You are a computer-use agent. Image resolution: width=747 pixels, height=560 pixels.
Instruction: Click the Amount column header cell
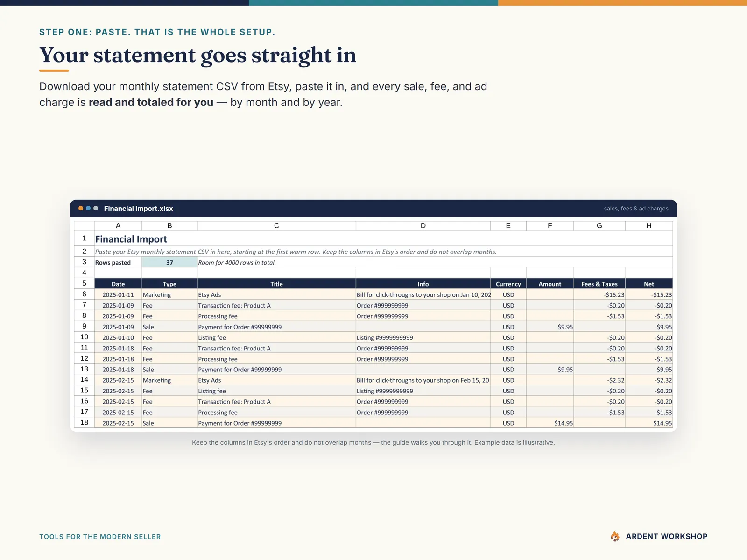click(x=550, y=284)
